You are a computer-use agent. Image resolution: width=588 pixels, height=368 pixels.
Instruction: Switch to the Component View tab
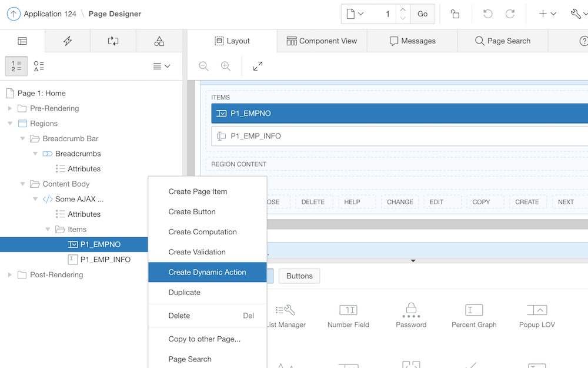322,41
